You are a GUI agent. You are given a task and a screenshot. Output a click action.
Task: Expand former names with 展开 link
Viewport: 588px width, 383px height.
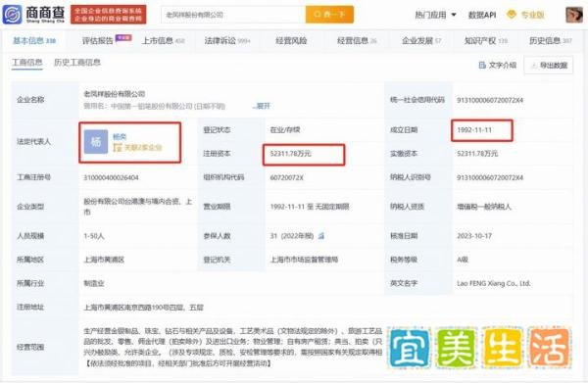point(262,106)
